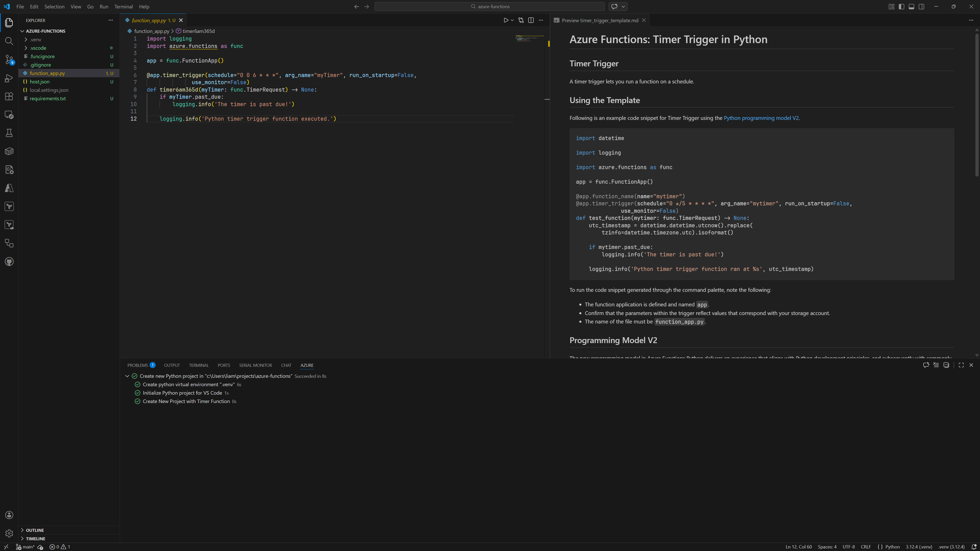Expand the .venv folder
This screenshot has height=551, width=980.
tap(35, 40)
